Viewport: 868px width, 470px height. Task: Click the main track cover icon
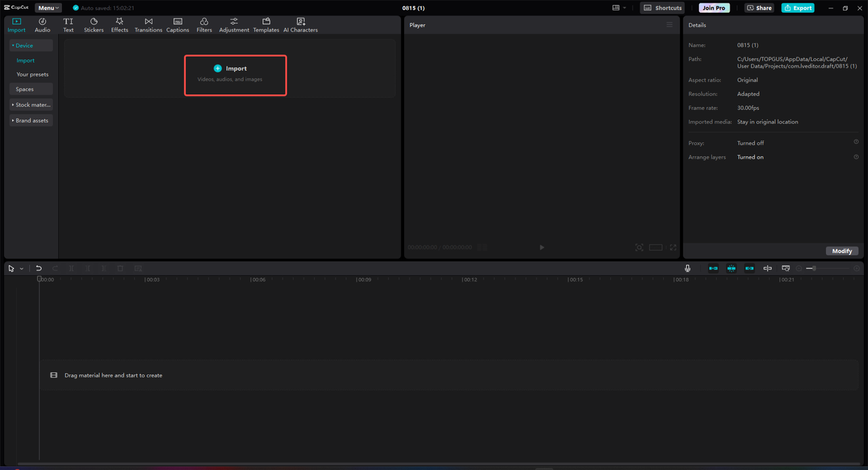pyautogui.click(x=54, y=375)
